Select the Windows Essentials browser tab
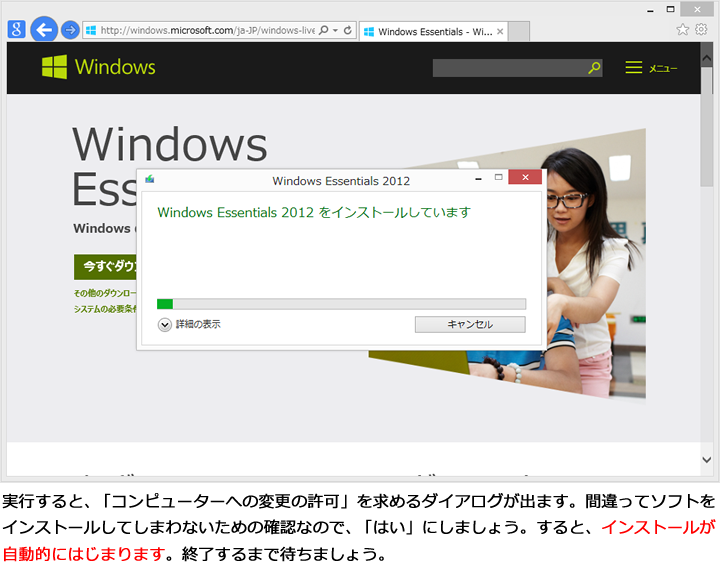This screenshot has width=720, height=562. click(x=433, y=31)
